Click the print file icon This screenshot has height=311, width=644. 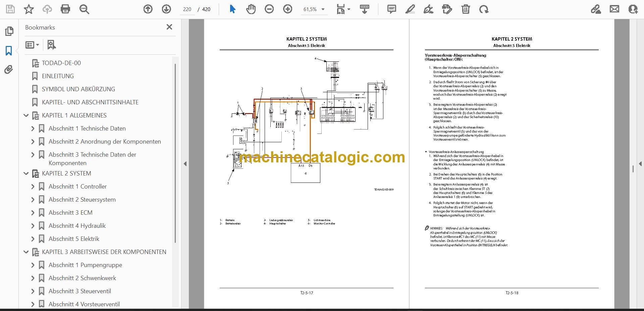click(x=65, y=9)
